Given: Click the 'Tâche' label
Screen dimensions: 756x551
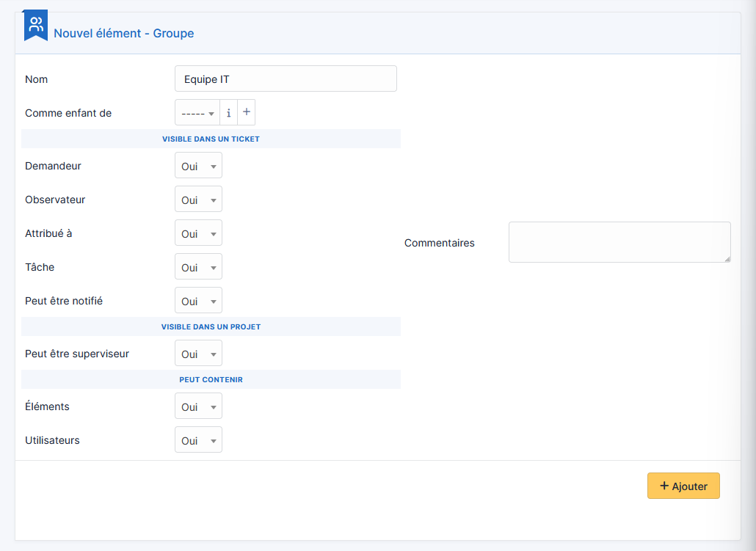Looking at the screenshot, I should (40, 267).
